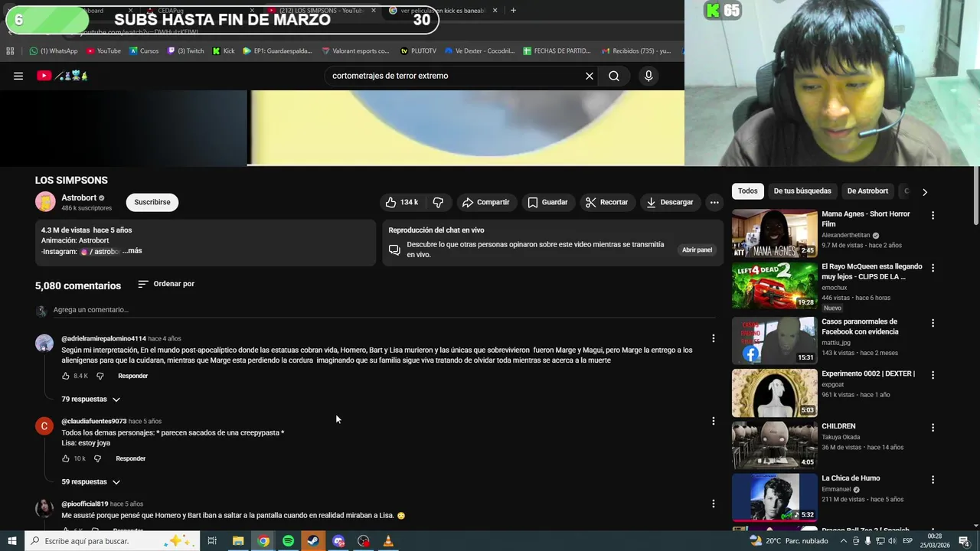The height and width of the screenshot is (551, 980).
Task: Dislike the LOS SIMPSONS video
Action: click(x=438, y=202)
